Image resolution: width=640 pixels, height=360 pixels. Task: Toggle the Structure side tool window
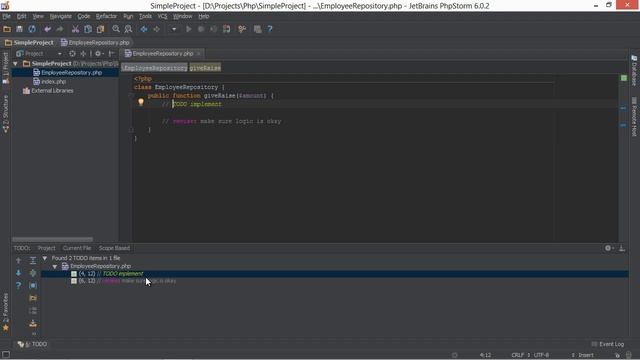(6, 114)
